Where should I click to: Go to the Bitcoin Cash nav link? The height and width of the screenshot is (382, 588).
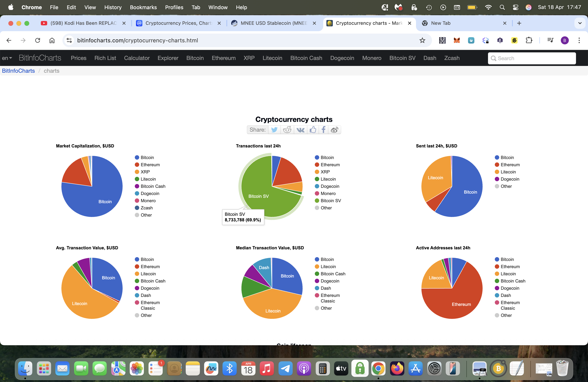(x=306, y=58)
